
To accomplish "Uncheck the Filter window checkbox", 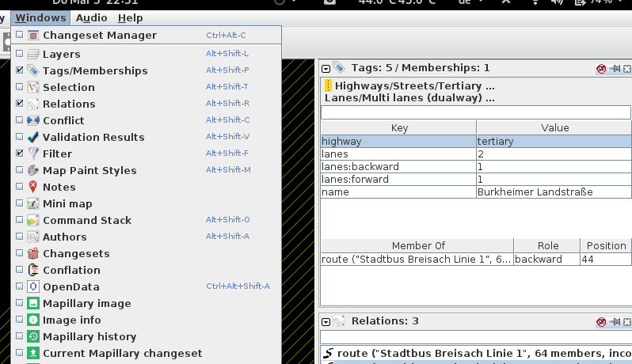I will pos(19,153).
